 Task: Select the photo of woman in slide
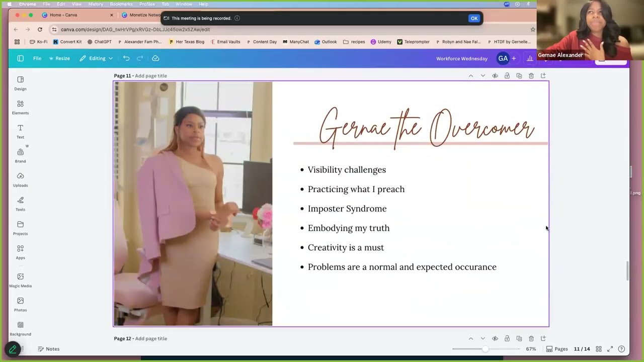193,204
